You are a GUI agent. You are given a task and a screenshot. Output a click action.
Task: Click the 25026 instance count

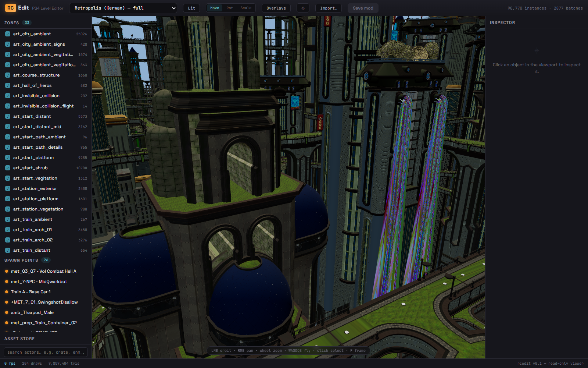coord(82,34)
